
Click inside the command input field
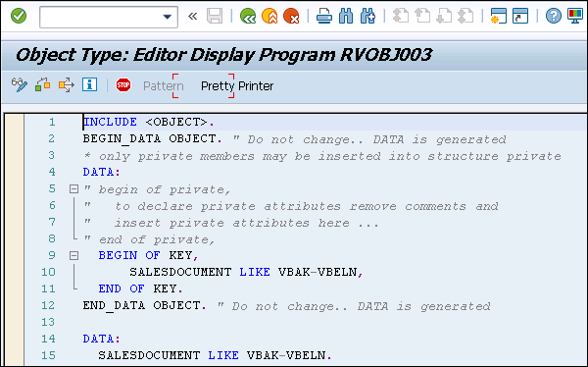[x=101, y=17]
